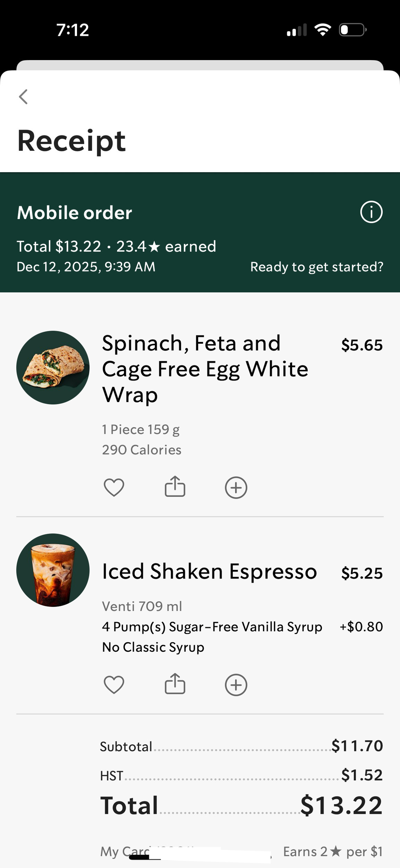Image resolution: width=400 pixels, height=868 pixels.
Task: Open the mobile order info icon
Action: coord(371,212)
